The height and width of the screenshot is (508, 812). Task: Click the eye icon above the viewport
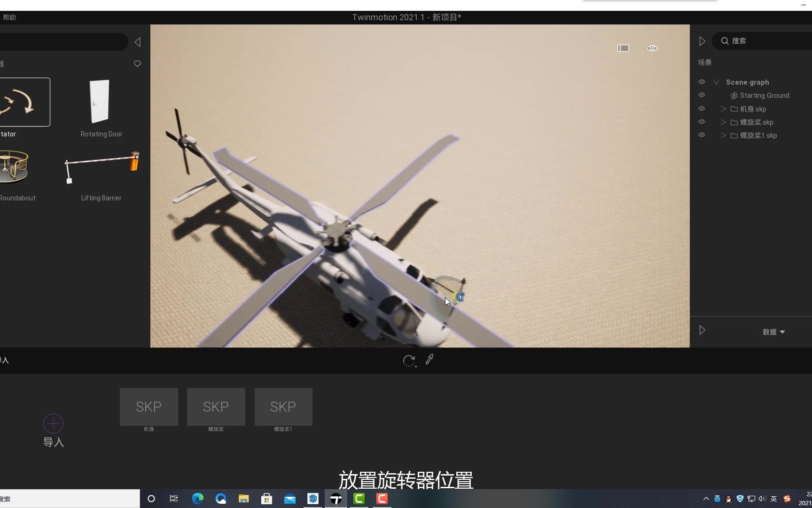click(652, 48)
